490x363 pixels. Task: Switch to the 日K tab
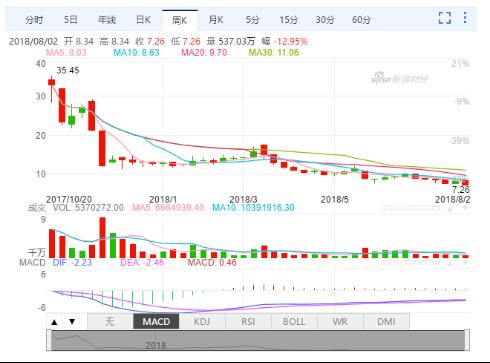[143, 20]
